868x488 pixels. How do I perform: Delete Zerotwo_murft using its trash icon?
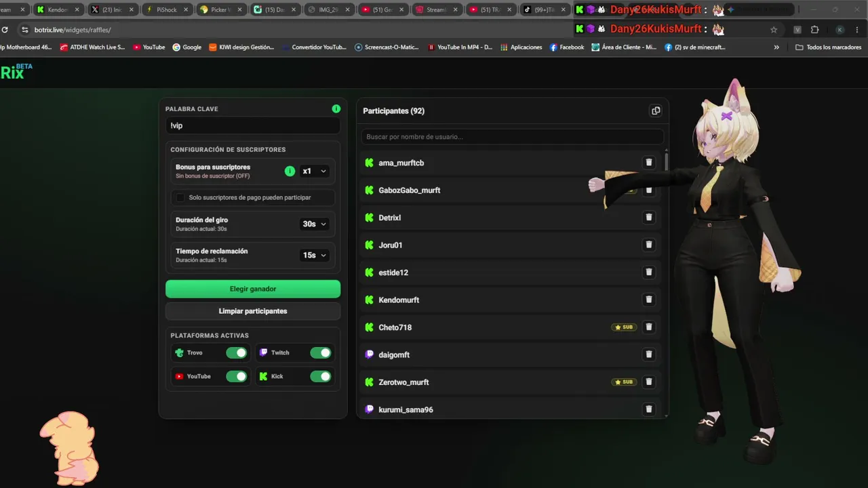click(x=648, y=382)
